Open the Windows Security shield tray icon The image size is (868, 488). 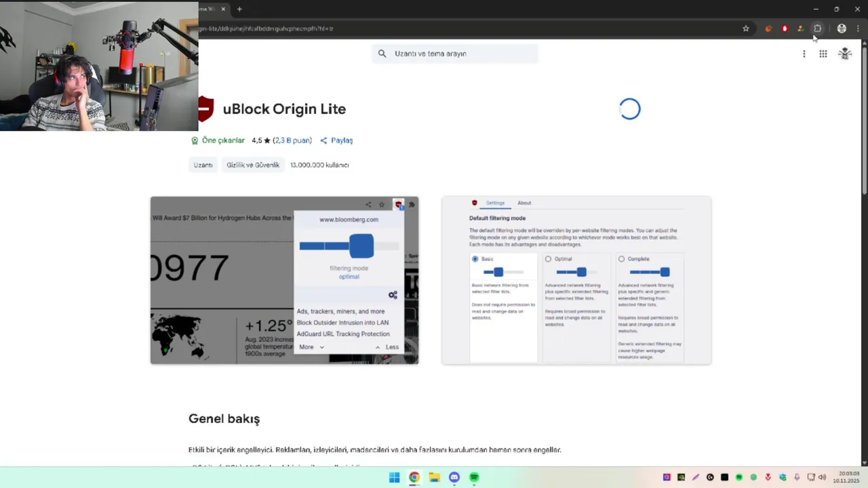click(x=783, y=477)
